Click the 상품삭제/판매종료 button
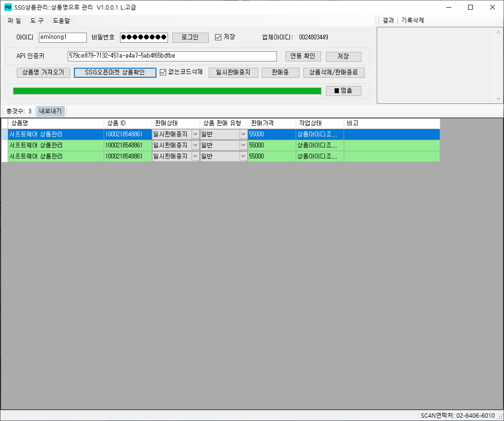 click(334, 72)
